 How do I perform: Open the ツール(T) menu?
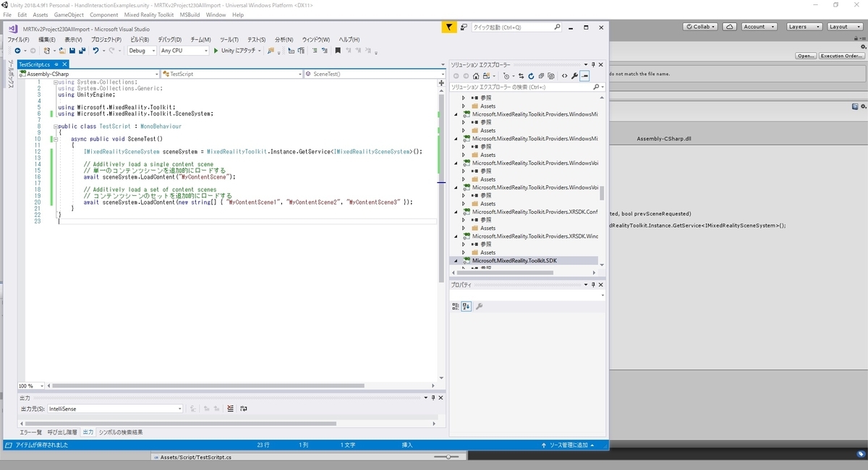click(x=229, y=39)
